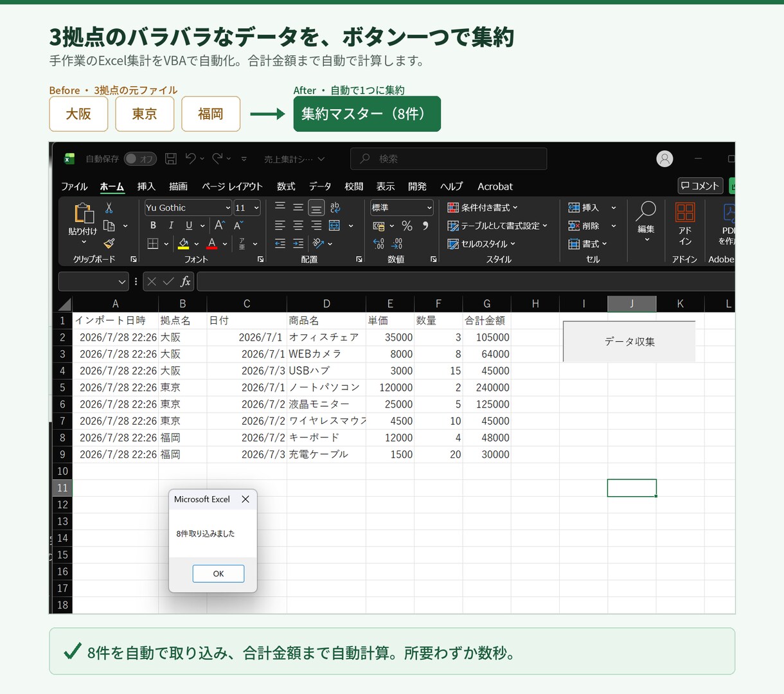Click the Increase Decimal icon

click(379, 244)
